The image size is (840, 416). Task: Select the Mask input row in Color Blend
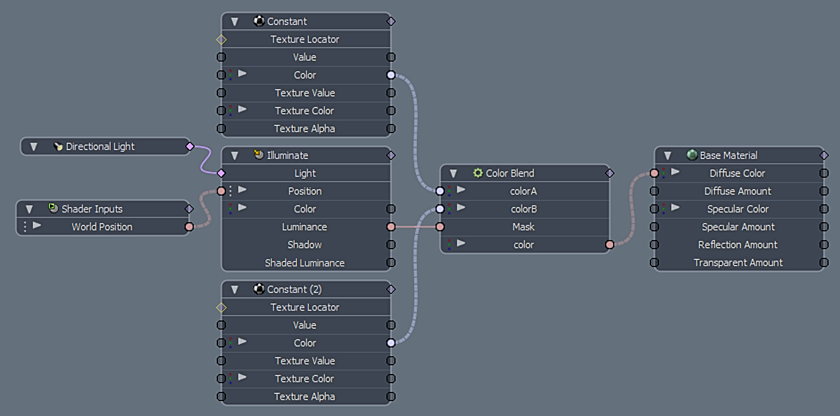pos(523,227)
